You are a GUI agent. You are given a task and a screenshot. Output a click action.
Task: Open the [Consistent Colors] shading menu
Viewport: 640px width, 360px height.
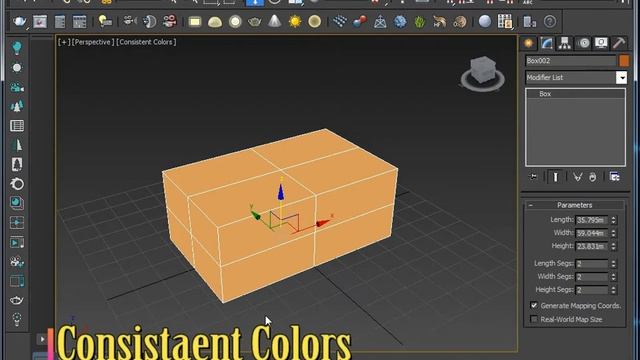point(146,42)
